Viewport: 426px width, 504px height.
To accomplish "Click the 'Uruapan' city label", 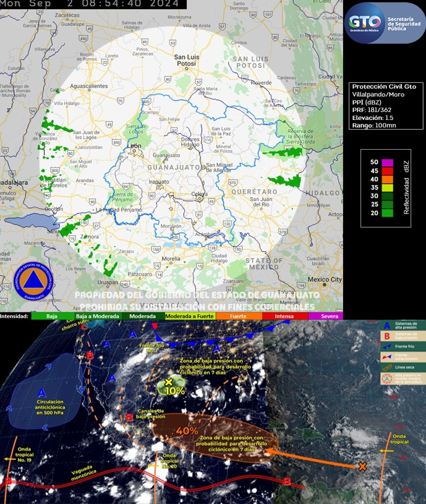I will pyautogui.click(x=108, y=282).
